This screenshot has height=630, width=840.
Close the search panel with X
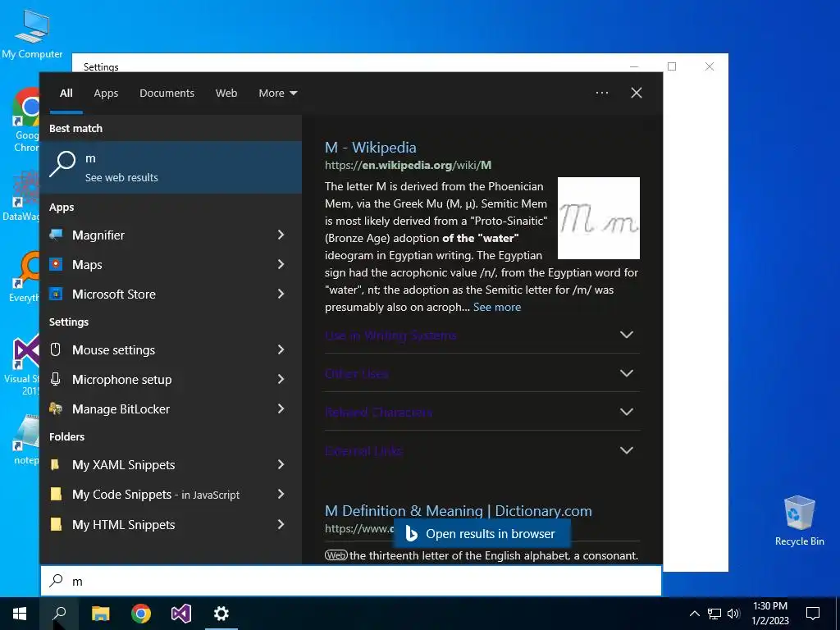(x=637, y=93)
